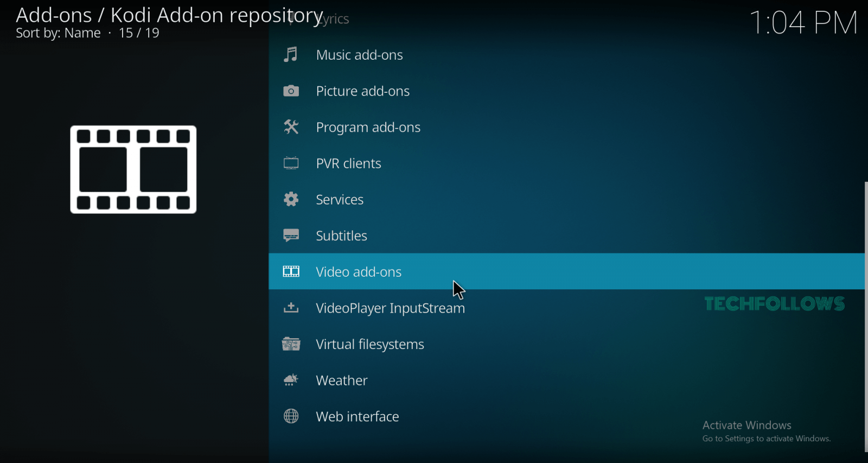The width and height of the screenshot is (868, 463).
Task: Click the gear icon beside Services
Action: [291, 199]
